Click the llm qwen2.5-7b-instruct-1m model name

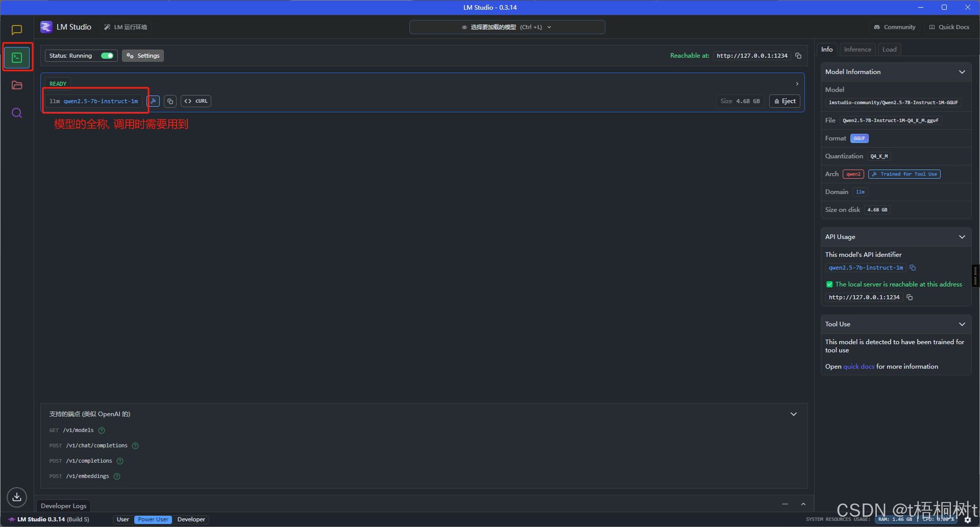94,101
